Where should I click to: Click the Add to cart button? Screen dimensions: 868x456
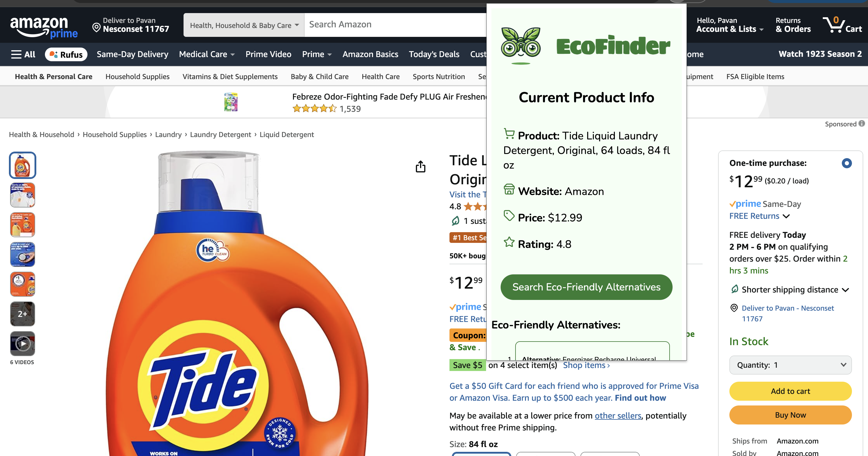pos(790,391)
